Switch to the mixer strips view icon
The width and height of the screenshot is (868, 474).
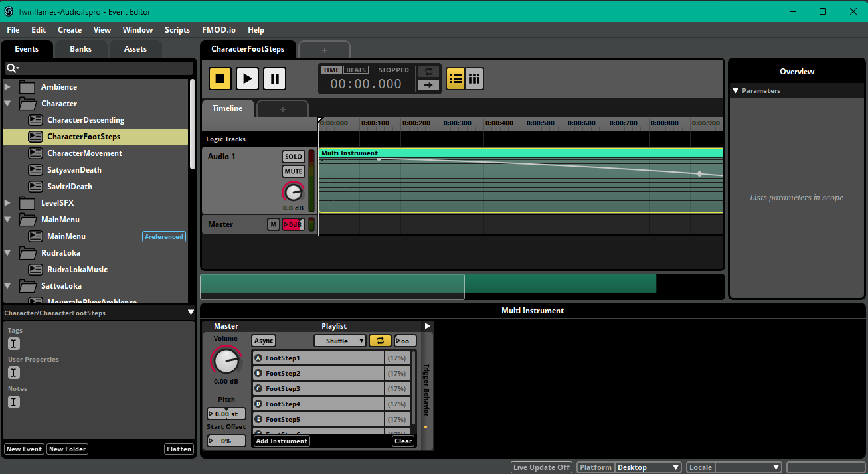(x=474, y=78)
